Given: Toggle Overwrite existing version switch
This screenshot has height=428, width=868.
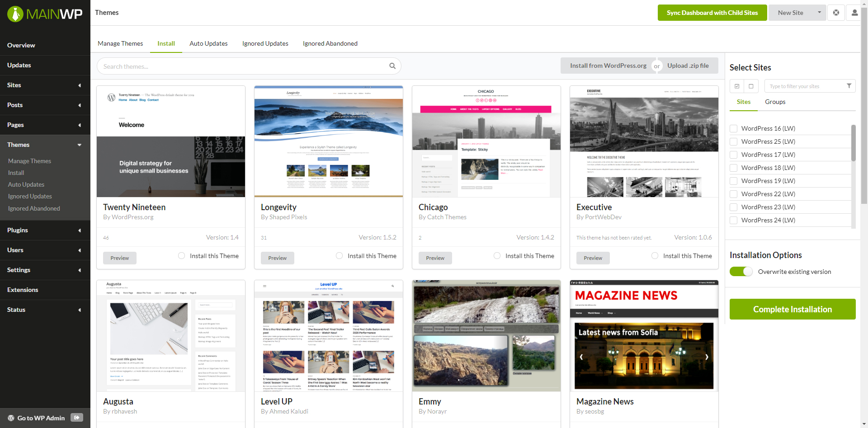Looking at the screenshot, I should (x=741, y=272).
